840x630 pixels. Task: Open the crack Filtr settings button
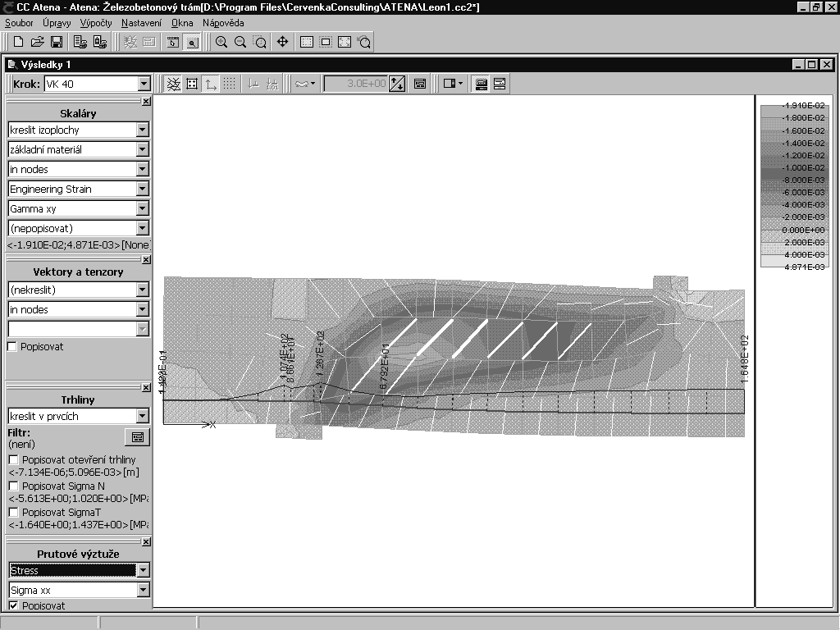pyautogui.click(x=137, y=437)
